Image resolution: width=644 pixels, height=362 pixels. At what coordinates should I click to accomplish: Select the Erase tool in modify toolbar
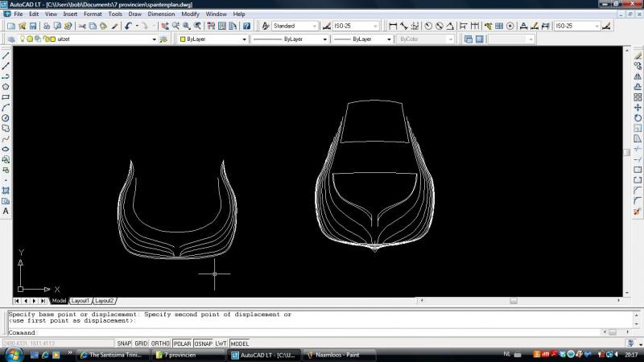pyautogui.click(x=638, y=56)
